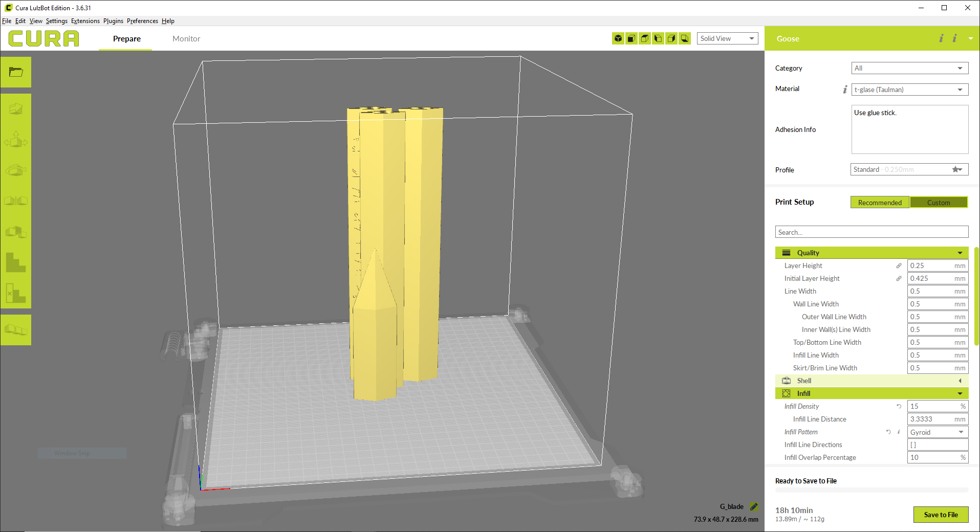Click the Infill Density value field
Image resolution: width=980 pixels, height=532 pixels.
click(938, 406)
